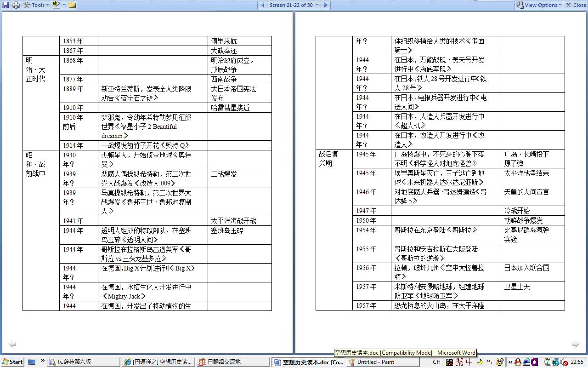Click the large page-forward arrow at bottom right

[575, 344]
